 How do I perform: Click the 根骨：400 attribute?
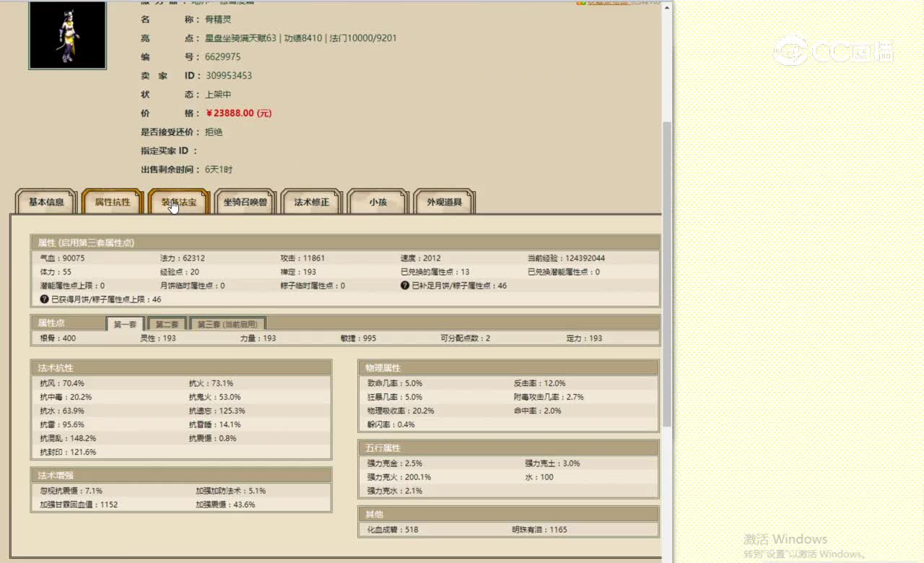(x=58, y=339)
